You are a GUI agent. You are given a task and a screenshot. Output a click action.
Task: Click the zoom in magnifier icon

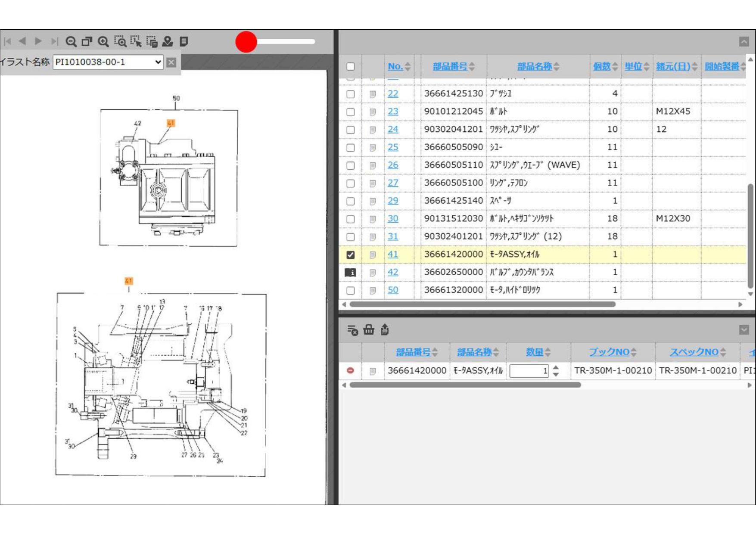(x=103, y=41)
